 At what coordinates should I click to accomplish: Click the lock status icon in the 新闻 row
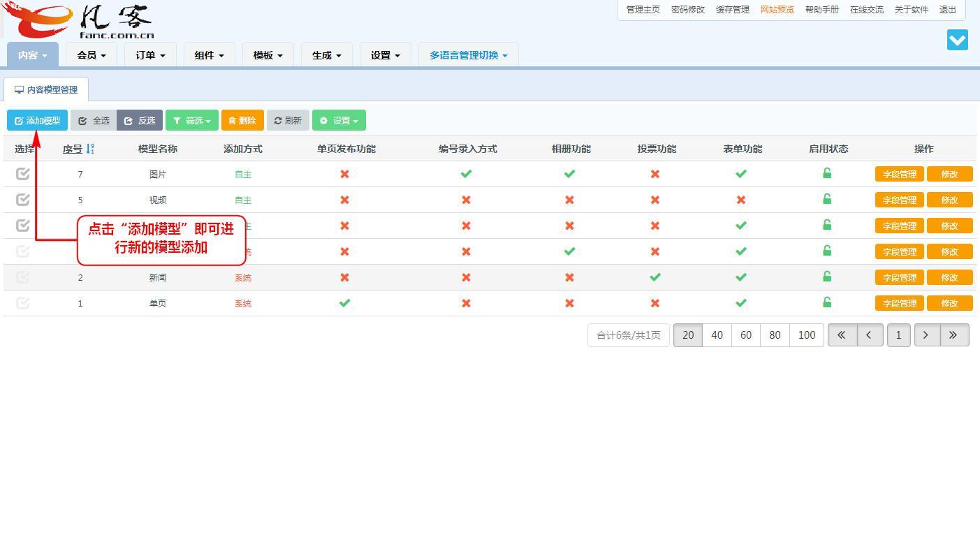pos(827,277)
